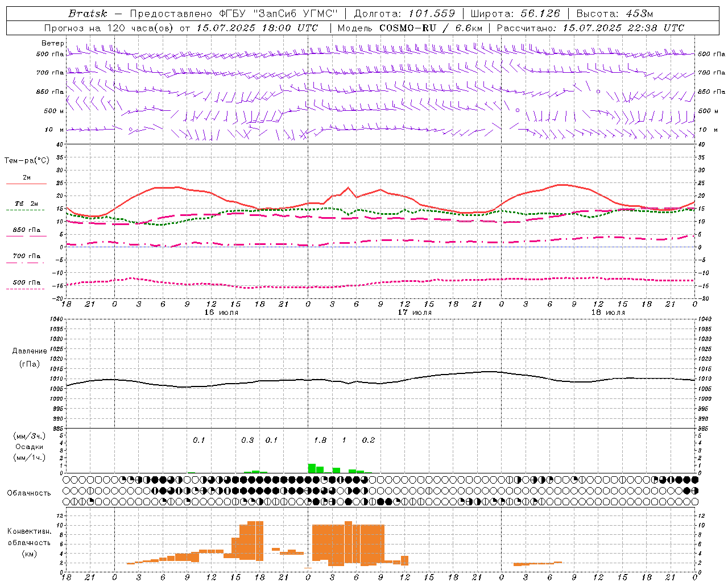Click the 2м temperature legend entry
This screenshot has height=582, width=728.
[26, 177]
